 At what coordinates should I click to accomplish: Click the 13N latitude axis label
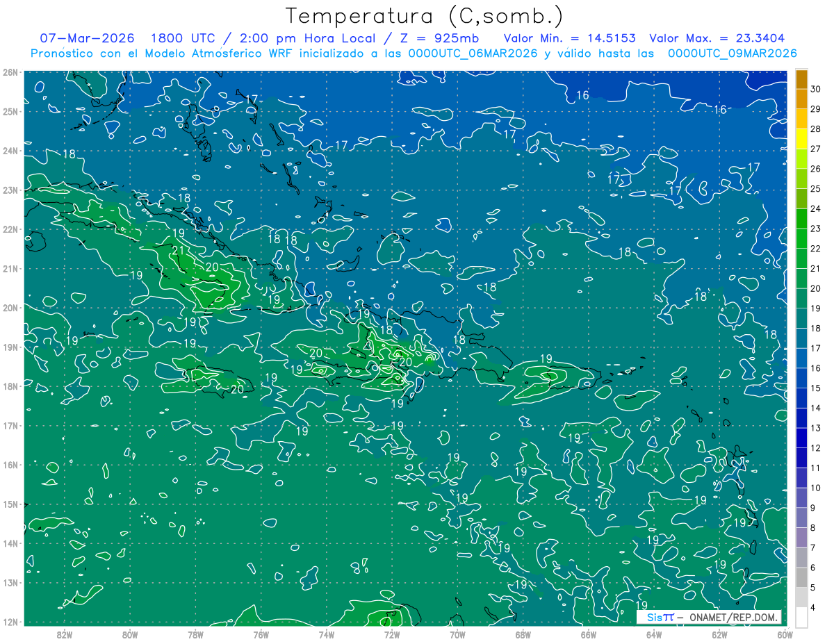coord(10,583)
